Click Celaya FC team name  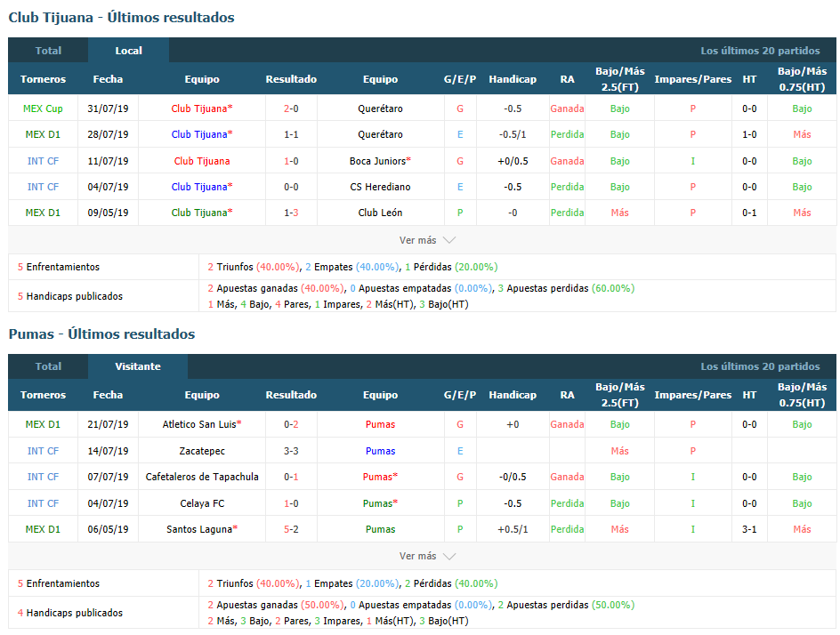click(x=202, y=503)
